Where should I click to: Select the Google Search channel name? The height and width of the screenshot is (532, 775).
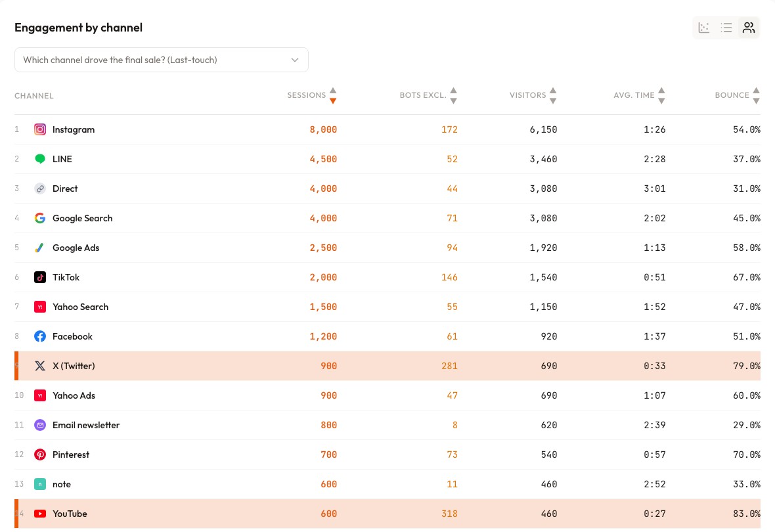pos(83,218)
